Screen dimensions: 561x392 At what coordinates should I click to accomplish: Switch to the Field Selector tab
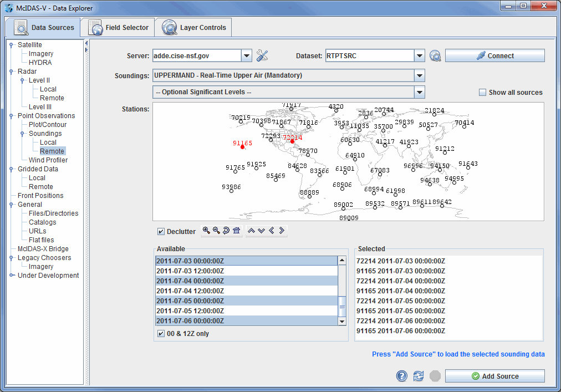point(118,28)
